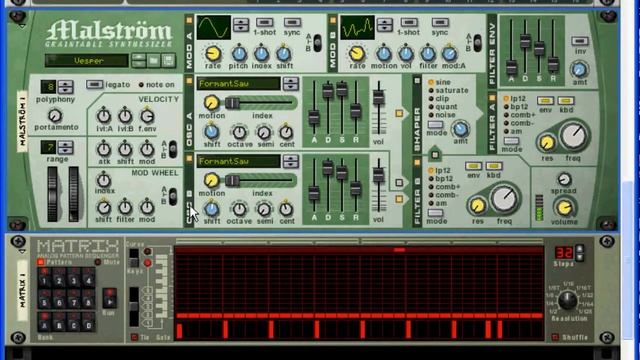Select Matrix pattern 4 button
Image resolution: width=640 pixels, height=360 pixels.
[x=88, y=279]
